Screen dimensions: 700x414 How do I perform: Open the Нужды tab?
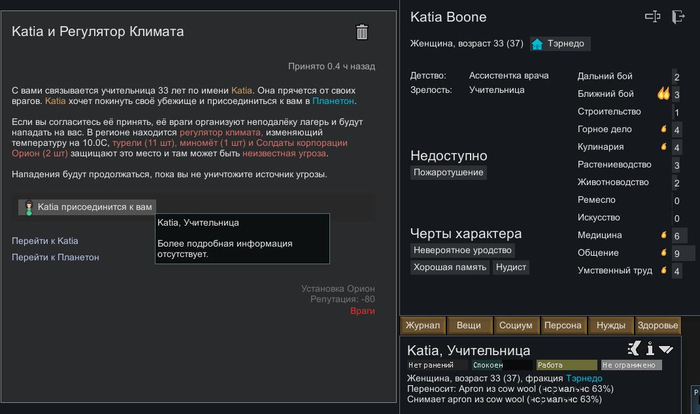point(610,325)
